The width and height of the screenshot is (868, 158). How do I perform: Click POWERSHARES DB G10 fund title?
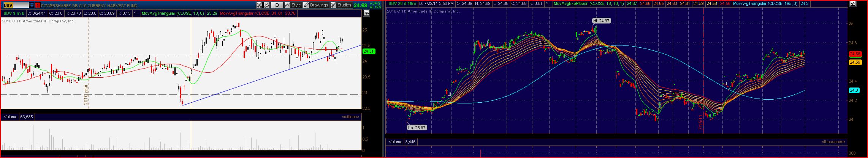tap(89, 6)
